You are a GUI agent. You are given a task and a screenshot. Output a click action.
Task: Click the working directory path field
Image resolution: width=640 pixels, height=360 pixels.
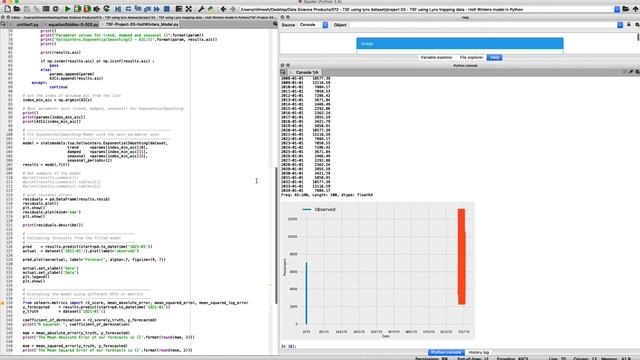[x=426, y=9]
